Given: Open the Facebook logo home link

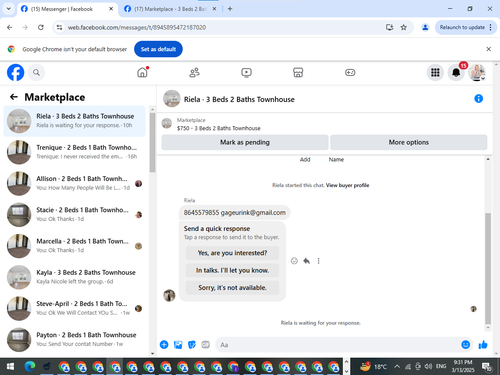Looking at the screenshot, I should 16,72.
